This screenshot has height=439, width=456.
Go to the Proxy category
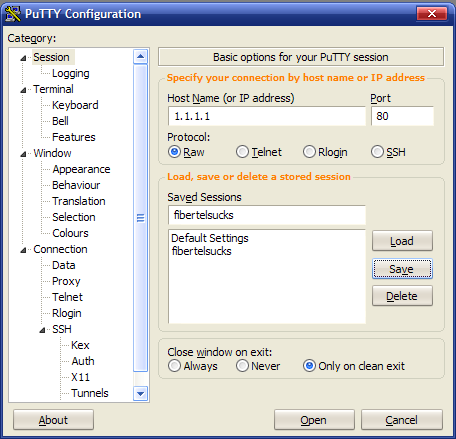(x=66, y=281)
